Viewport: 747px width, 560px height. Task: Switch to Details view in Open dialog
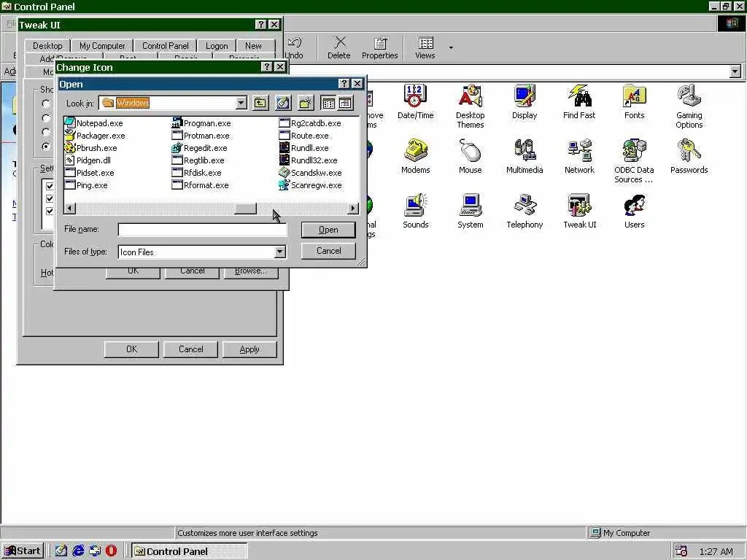point(345,103)
